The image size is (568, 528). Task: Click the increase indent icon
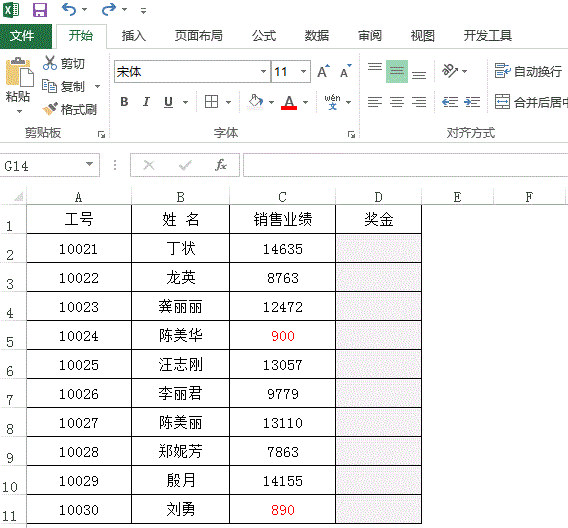coord(472,102)
